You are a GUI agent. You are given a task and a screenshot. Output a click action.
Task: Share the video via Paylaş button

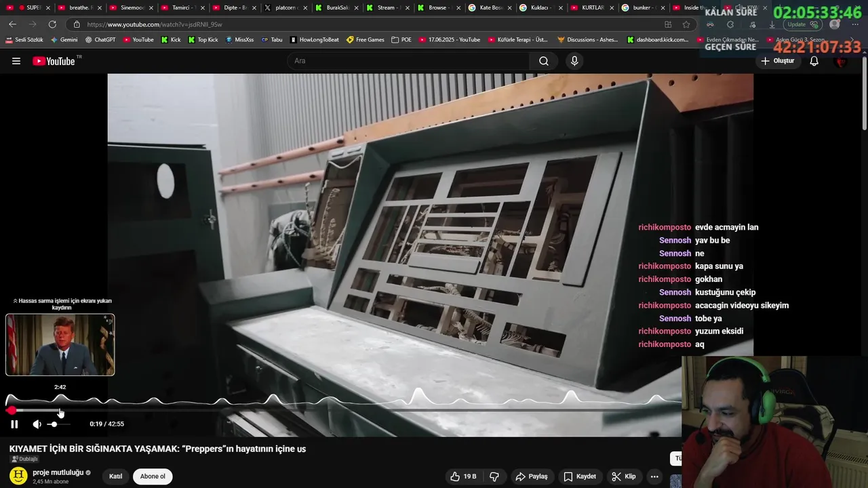531,476
